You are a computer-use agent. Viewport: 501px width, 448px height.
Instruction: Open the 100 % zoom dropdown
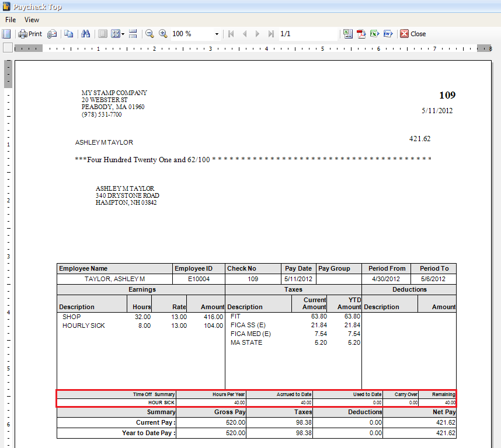pos(217,34)
